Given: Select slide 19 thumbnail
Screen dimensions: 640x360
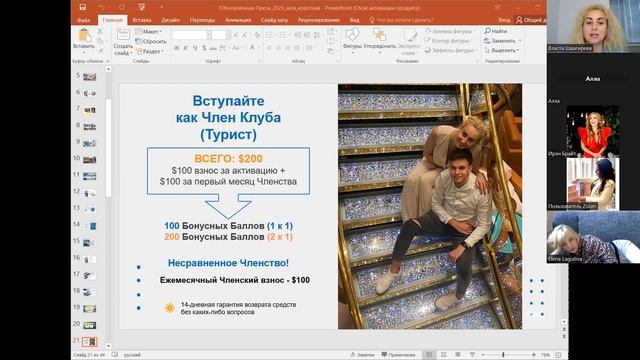Looking at the screenshot, I should coord(89,309).
